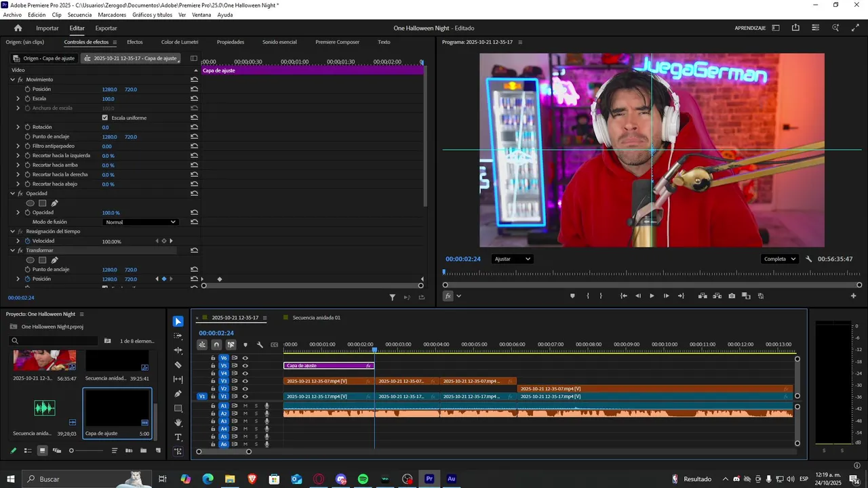Click the APRENDIZAJE workspace label
This screenshot has height=488, width=868.
[x=750, y=28]
